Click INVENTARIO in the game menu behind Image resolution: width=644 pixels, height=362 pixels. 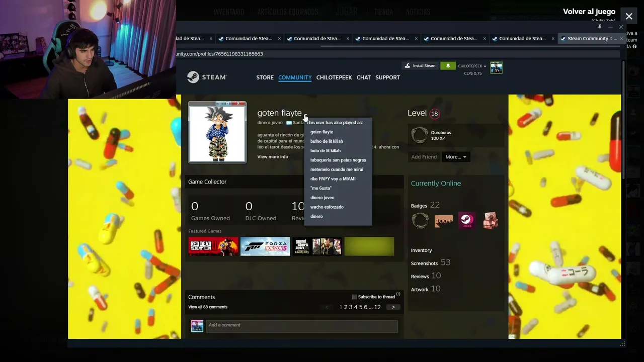229,12
